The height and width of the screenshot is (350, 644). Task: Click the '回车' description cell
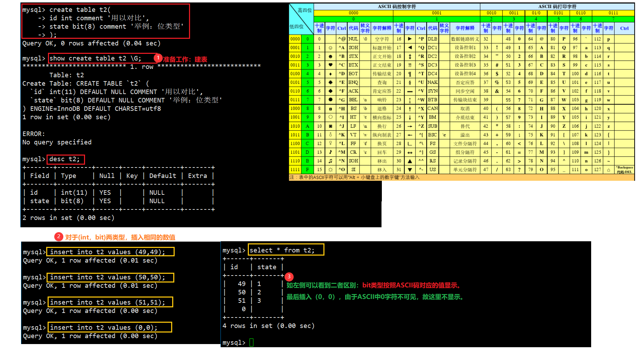tap(382, 152)
